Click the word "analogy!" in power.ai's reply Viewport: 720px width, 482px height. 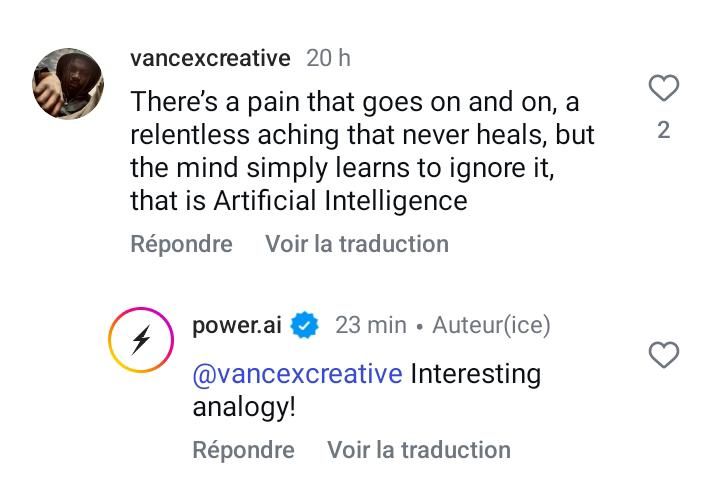click(x=244, y=407)
